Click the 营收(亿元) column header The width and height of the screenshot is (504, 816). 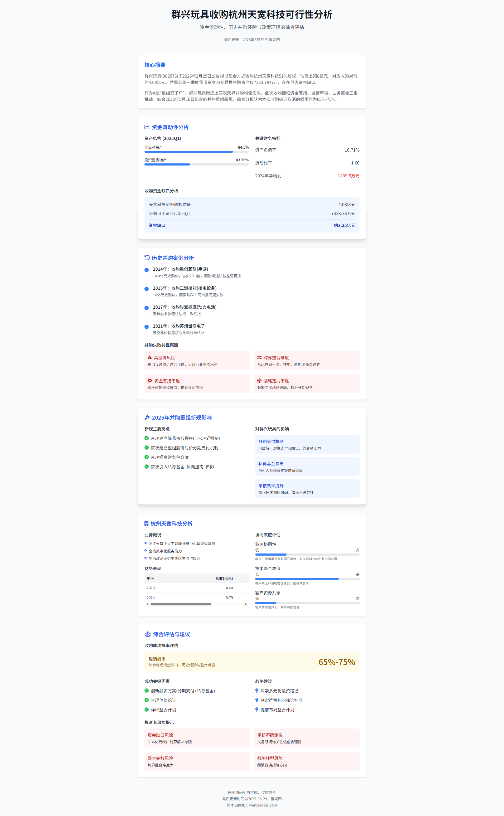pos(224,579)
